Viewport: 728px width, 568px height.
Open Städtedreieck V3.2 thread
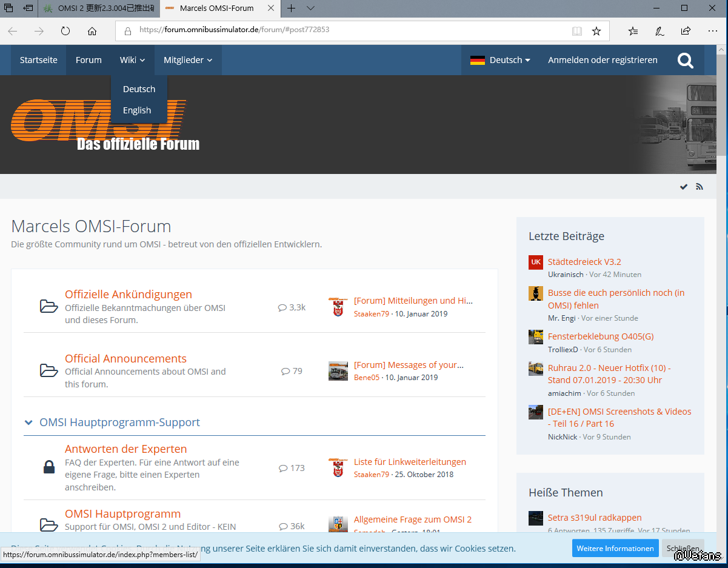584,262
